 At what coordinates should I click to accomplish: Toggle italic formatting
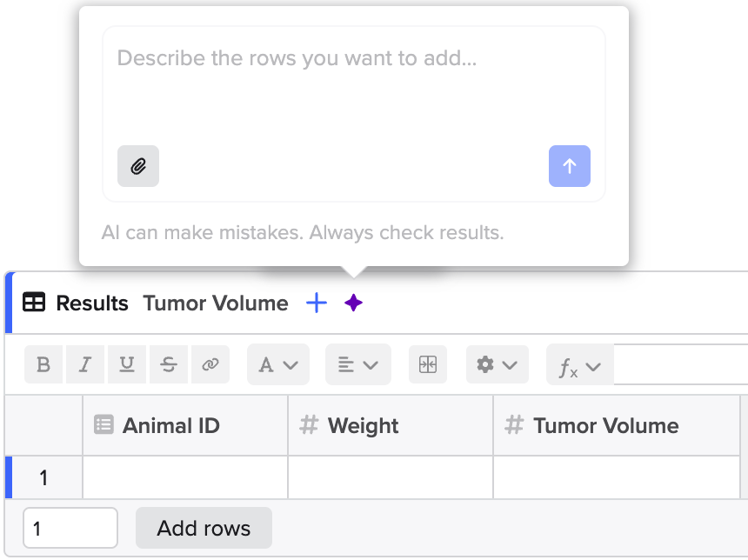[x=85, y=365]
